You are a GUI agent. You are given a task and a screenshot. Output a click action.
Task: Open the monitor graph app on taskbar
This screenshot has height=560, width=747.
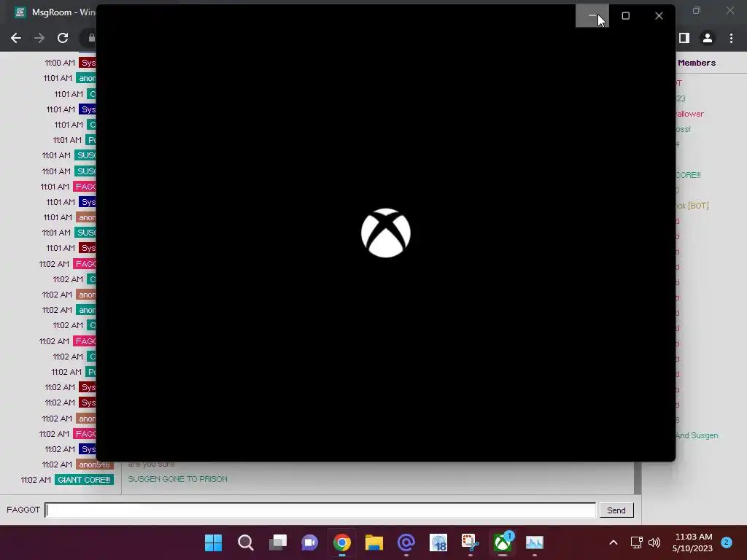(535, 542)
